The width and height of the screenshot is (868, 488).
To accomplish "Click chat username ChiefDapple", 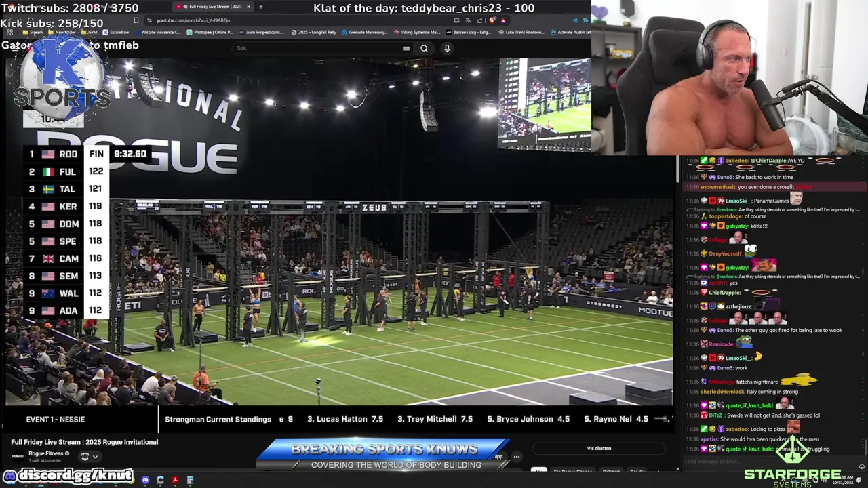I will tap(724, 293).
